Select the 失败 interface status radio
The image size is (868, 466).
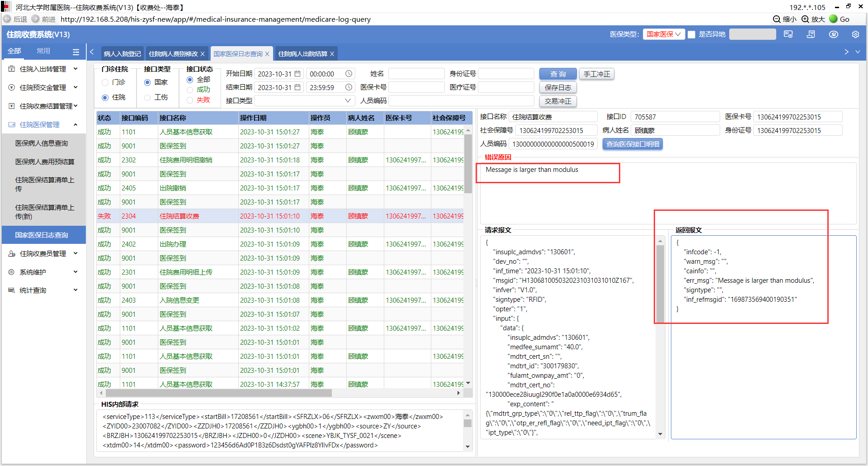click(190, 100)
